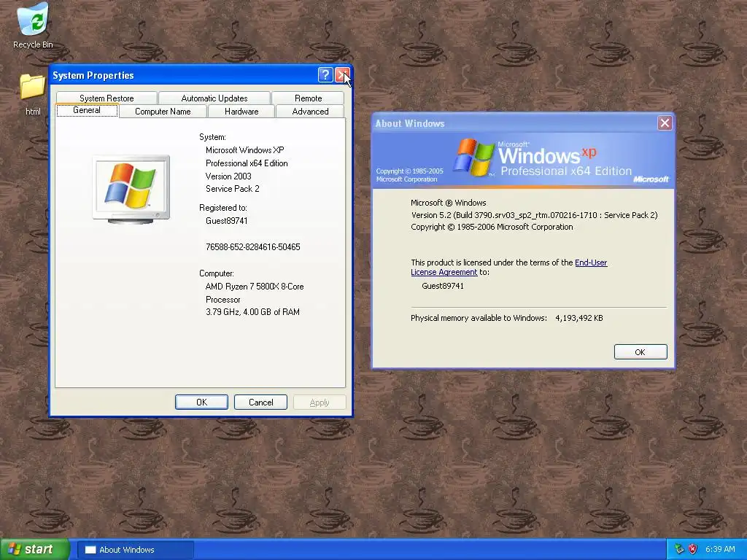This screenshot has width=747, height=560.
Task: Click Cancel in System Properties
Action: tap(260, 402)
